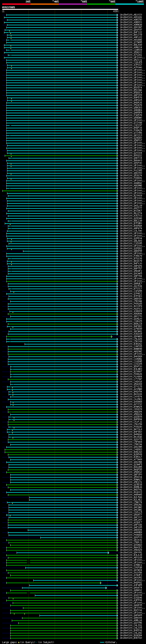Click the UniRef100_Q90YH1 label

[x=131, y=552]
